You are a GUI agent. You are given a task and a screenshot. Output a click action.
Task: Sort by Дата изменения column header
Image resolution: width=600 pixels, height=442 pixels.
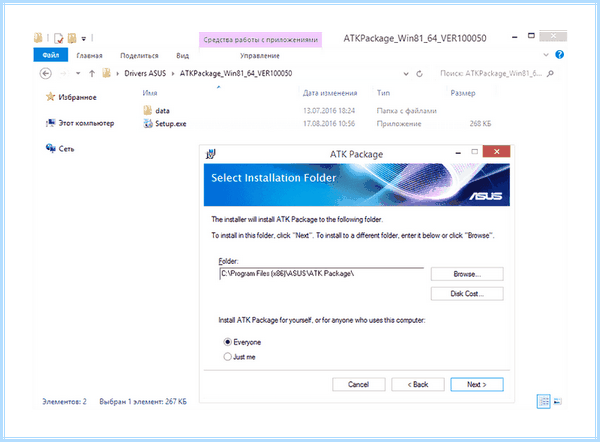point(330,93)
